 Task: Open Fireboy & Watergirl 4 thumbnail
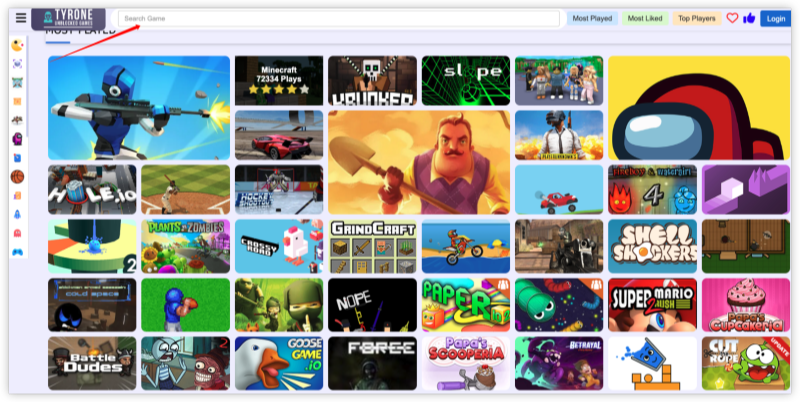pos(652,189)
